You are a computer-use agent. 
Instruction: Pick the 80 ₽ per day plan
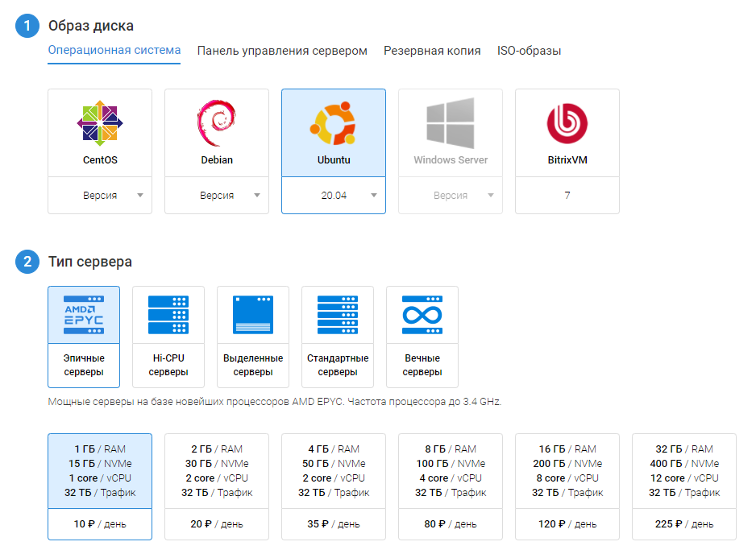(x=451, y=524)
